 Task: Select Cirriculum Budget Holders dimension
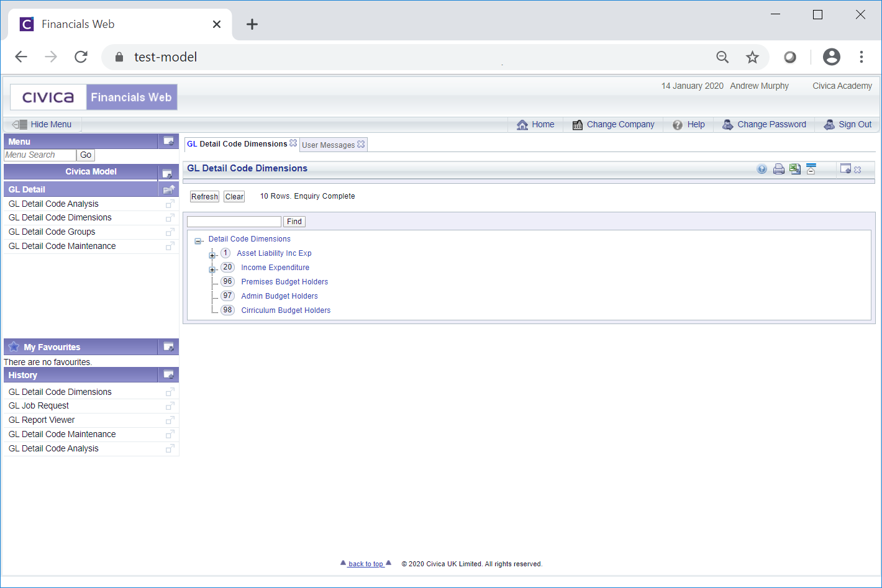tap(286, 310)
